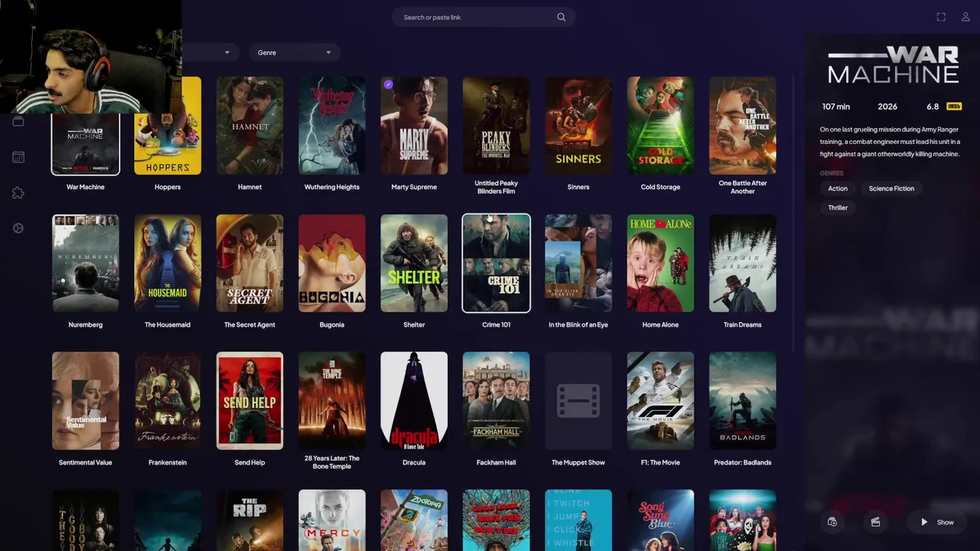Open the Calendar icon in the sidebar
This screenshot has width=980, height=551.
(18, 157)
